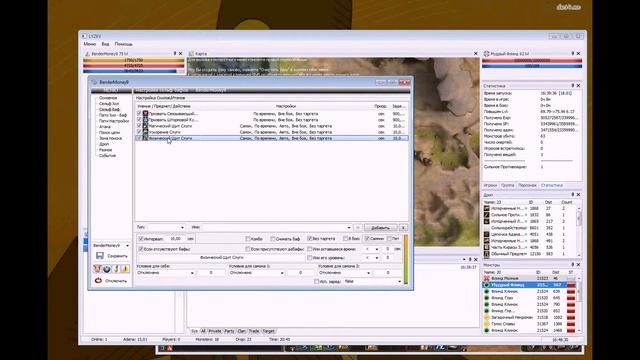The width and height of the screenshot is (640, 360).
Task: Enable the Снимать баф checkbox
Action: [x=273, y=239]
